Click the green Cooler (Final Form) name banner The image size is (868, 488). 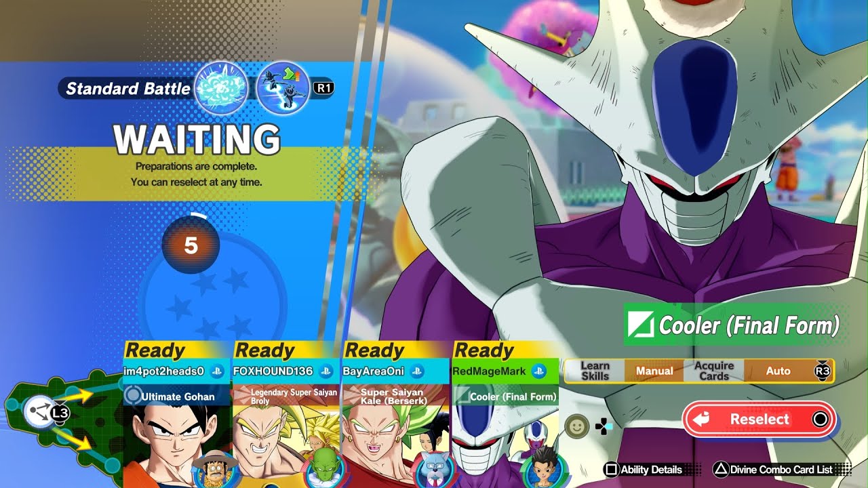pos(735,325)
